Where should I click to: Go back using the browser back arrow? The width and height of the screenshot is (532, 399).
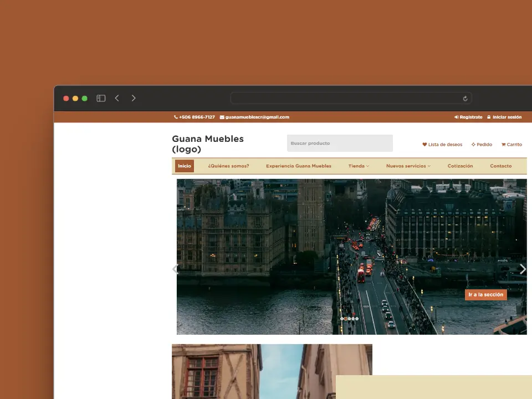pyautogui.click(x=117, y=98)
